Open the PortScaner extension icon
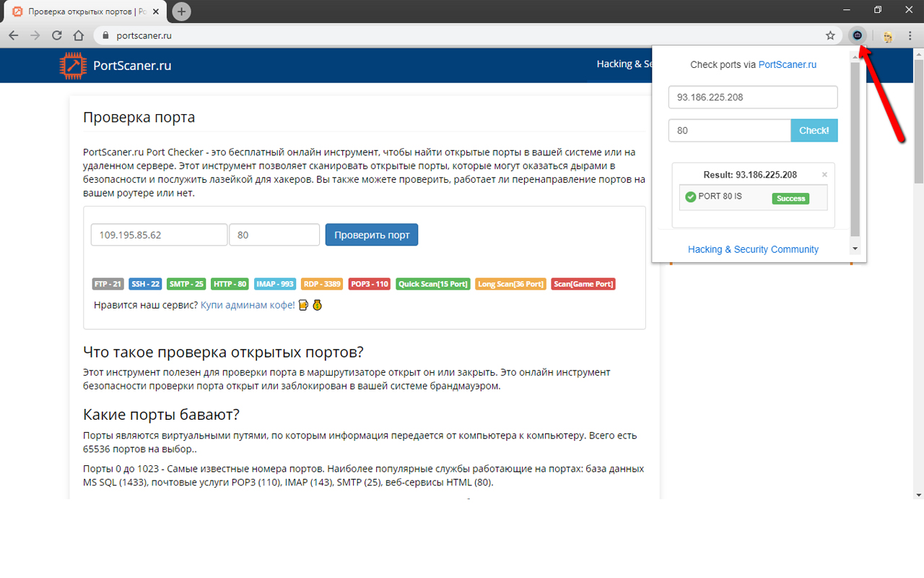Image resolution: width=924 pixels, height=578 pixels. [x=858, y=35]
